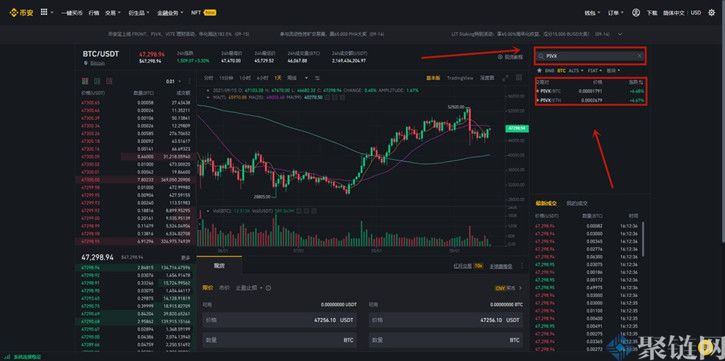Select the BNB market tab

pos(549,71)
